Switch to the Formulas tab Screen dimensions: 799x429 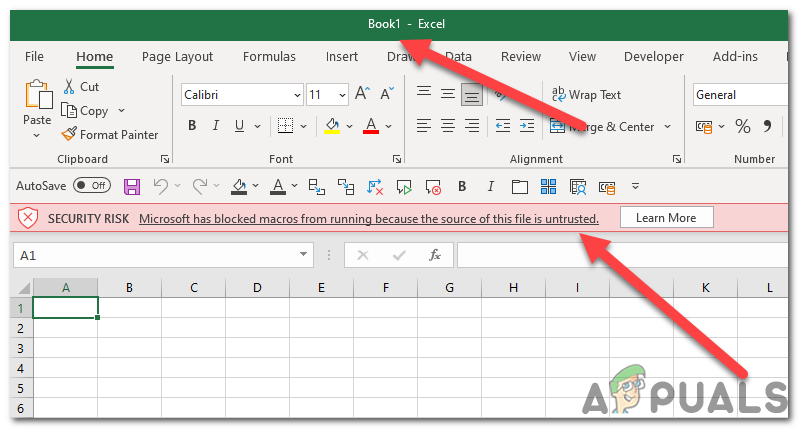269,57
